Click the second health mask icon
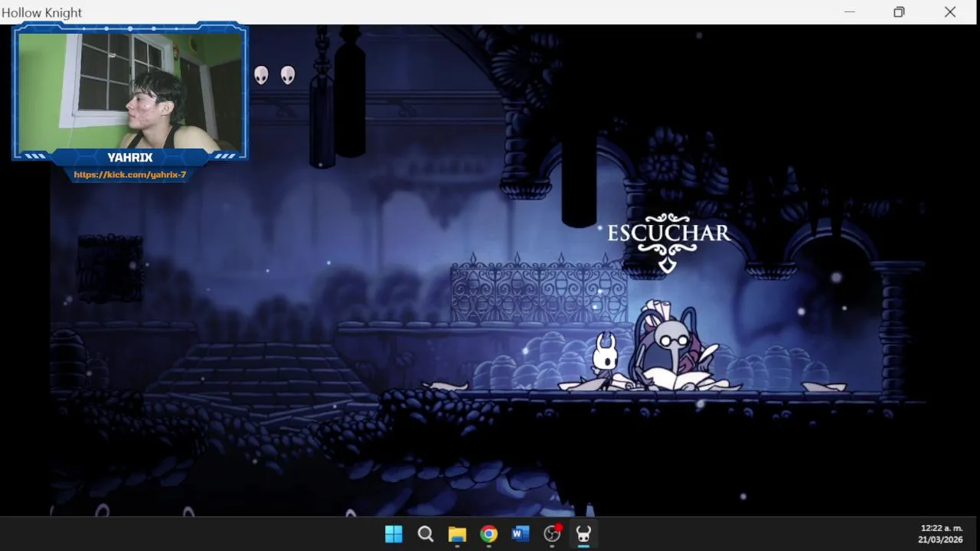980x551 pixels. point(288,75)
